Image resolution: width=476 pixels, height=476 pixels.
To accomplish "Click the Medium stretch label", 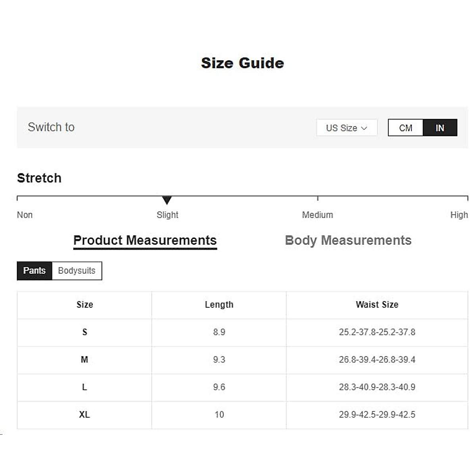I will point(317,215).
